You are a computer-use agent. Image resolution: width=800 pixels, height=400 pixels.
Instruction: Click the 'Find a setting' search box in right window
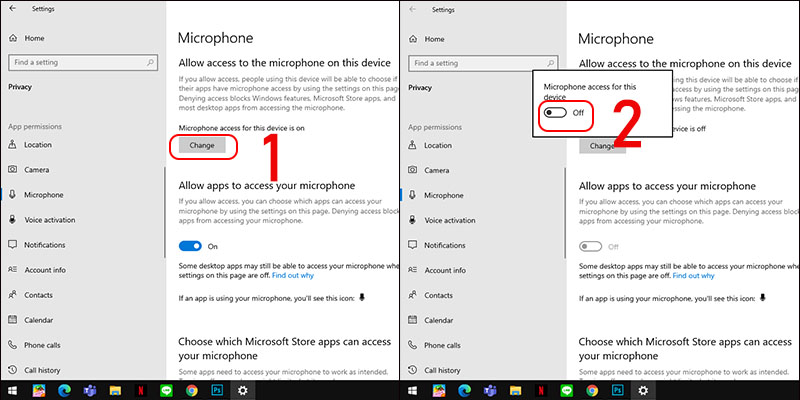pyautogui.click(x=483, y=63)
